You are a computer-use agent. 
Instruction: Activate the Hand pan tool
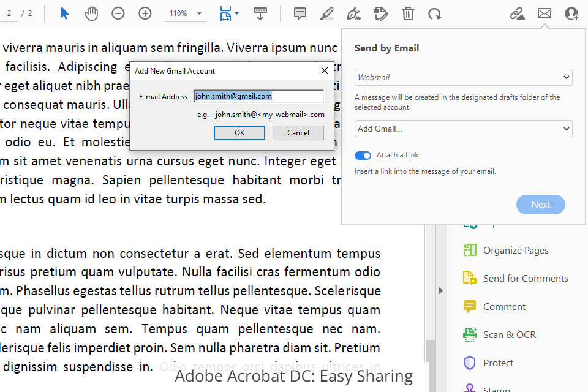click(91, 13)
